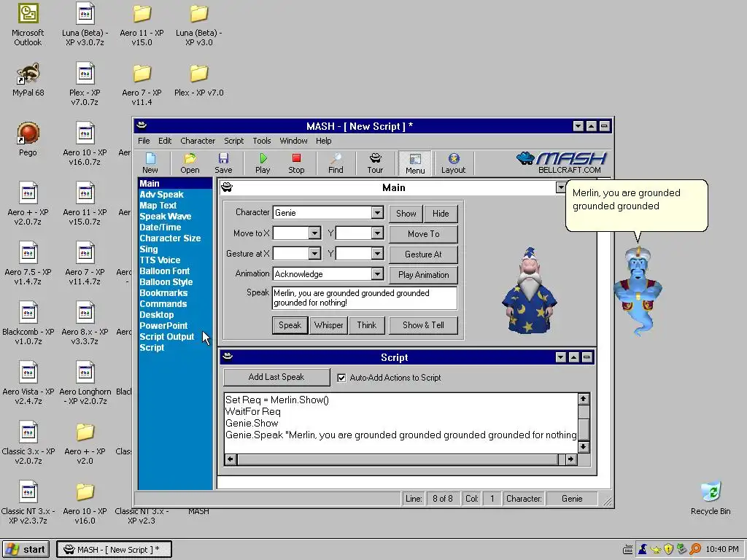Open the File menu
747x560 pixels.
tap(144, 141)
